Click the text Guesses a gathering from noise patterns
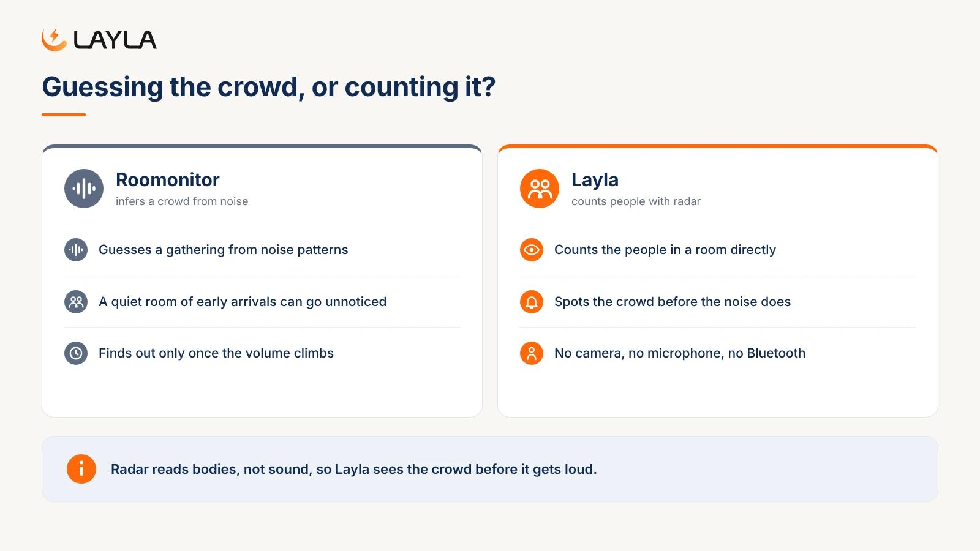Screen dimensions: 980x551 point(223,250)
